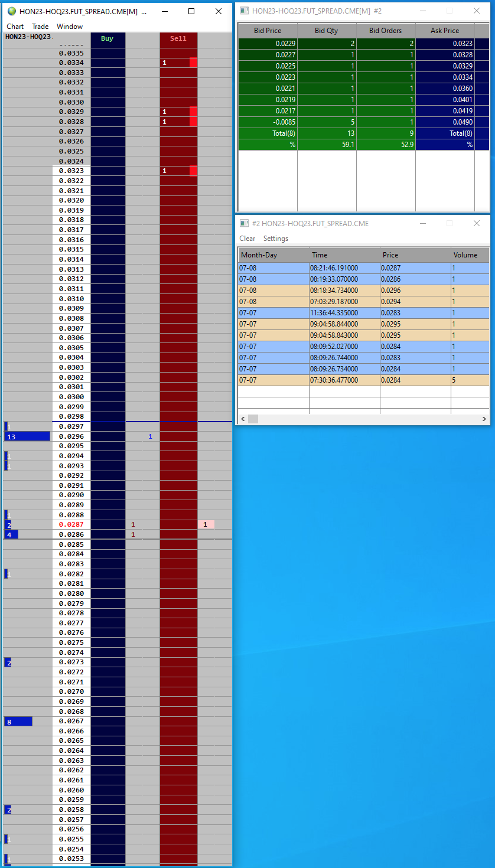Click price 0.0273 in the ladder
Viewport: 495px width, 868px height.
tap(71, 663)
